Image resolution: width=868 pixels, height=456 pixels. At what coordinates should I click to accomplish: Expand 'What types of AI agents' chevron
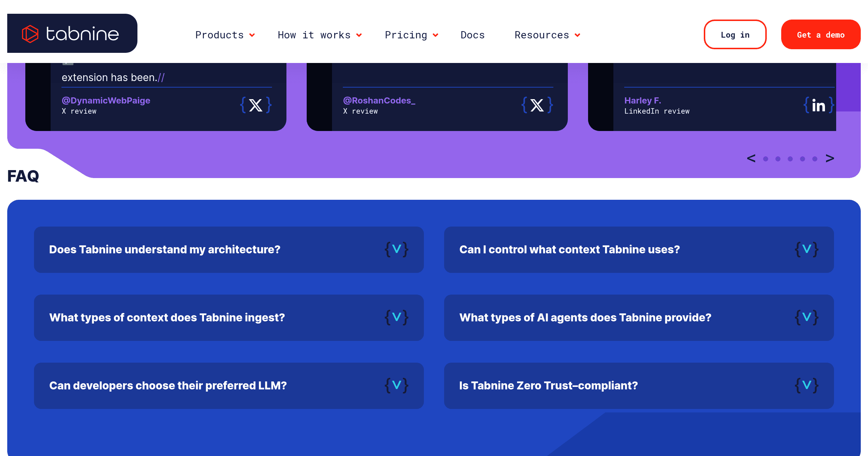(807, 317)
